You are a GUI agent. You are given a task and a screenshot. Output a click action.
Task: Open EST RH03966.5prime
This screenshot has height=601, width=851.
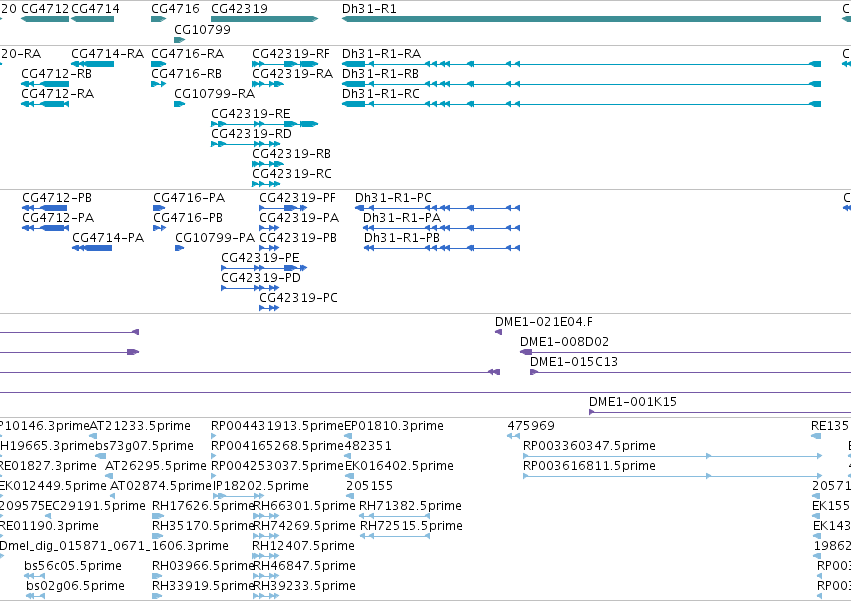point(203,566)
